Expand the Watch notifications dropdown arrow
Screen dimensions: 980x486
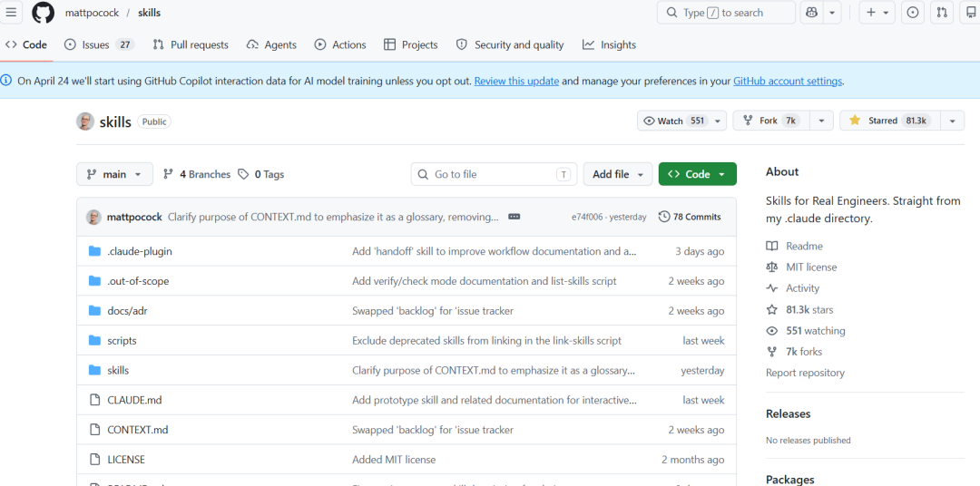tap(718, 121)
